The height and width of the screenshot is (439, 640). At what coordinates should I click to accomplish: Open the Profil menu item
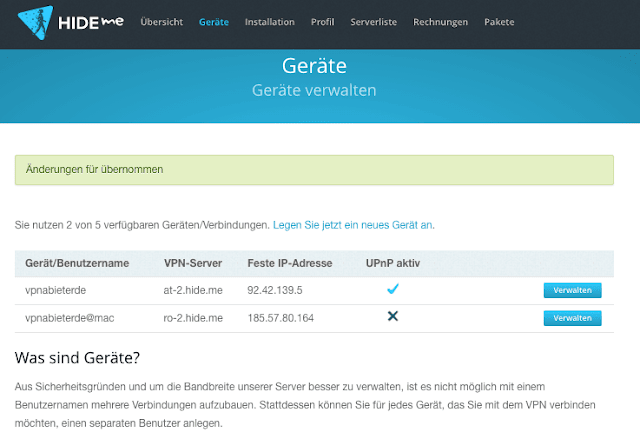(322, 22)
